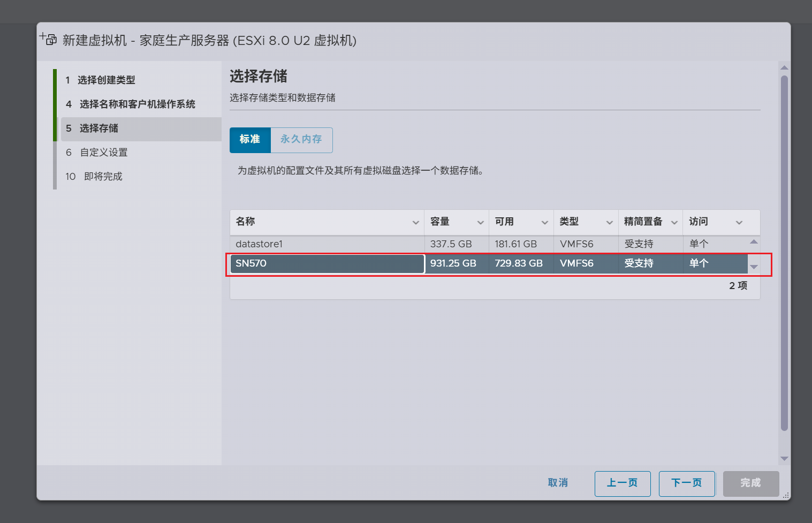Screen dimensions: 812x523
Task: Click the new virtual machine title icon
Action: (x=49, y=39)
